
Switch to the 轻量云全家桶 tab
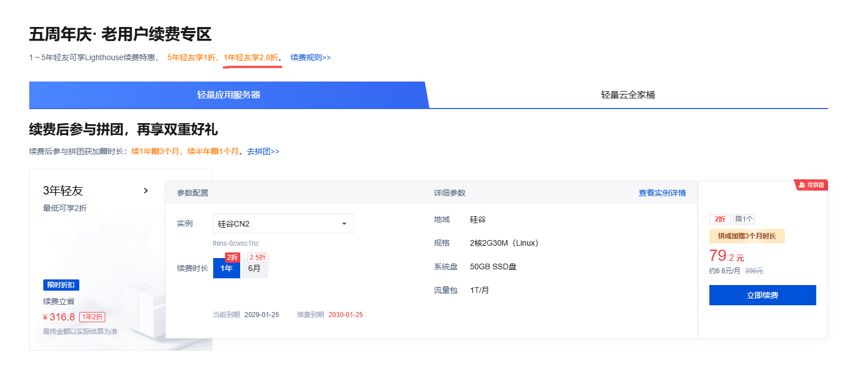coord(628,95)
